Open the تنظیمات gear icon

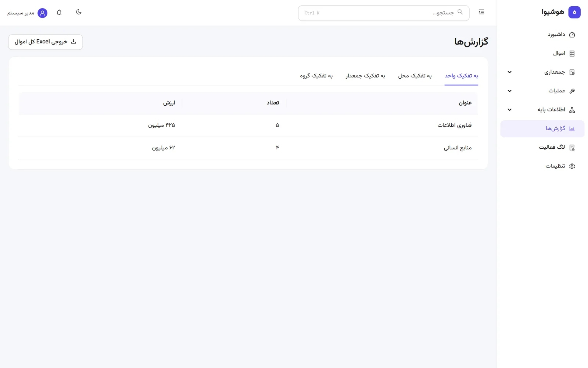pyautogui.click(x=572, y=166)
